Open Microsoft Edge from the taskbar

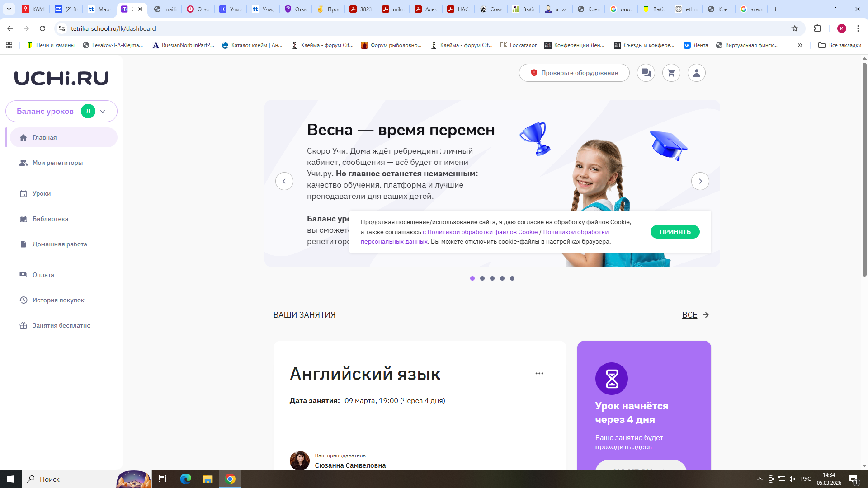185,479
